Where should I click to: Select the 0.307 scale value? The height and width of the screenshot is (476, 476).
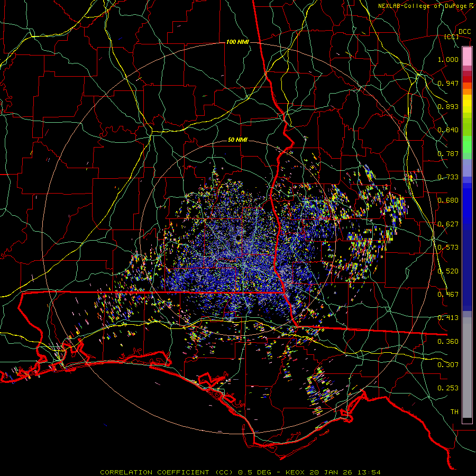448,365
